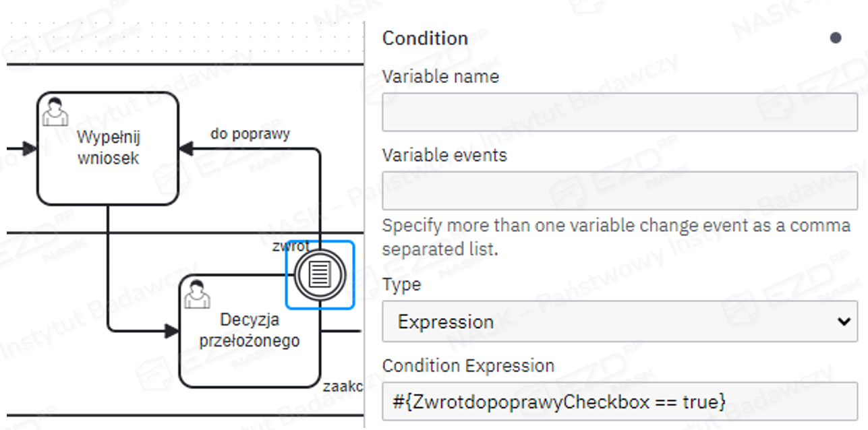Collapse the Condition section header
Image resolution: width=868 pixels, height=430 pixels.
tap(425, 38)
